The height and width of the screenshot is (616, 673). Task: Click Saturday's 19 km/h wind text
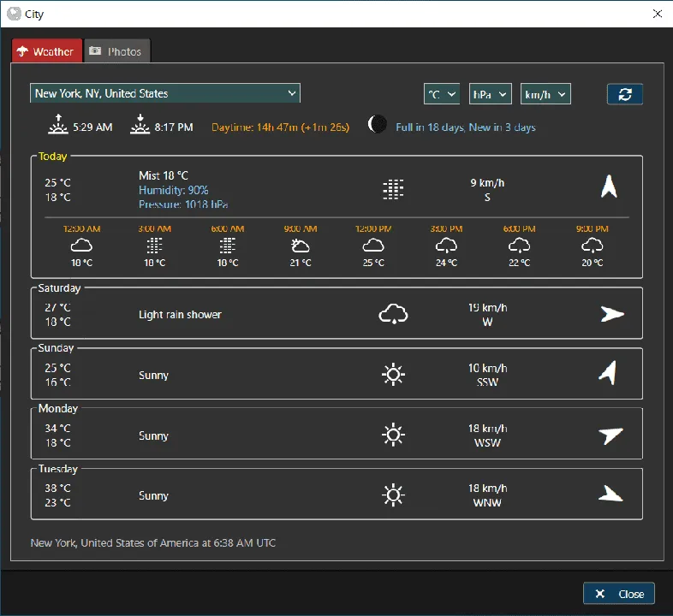pyautogui.click(x=487, y=307)
